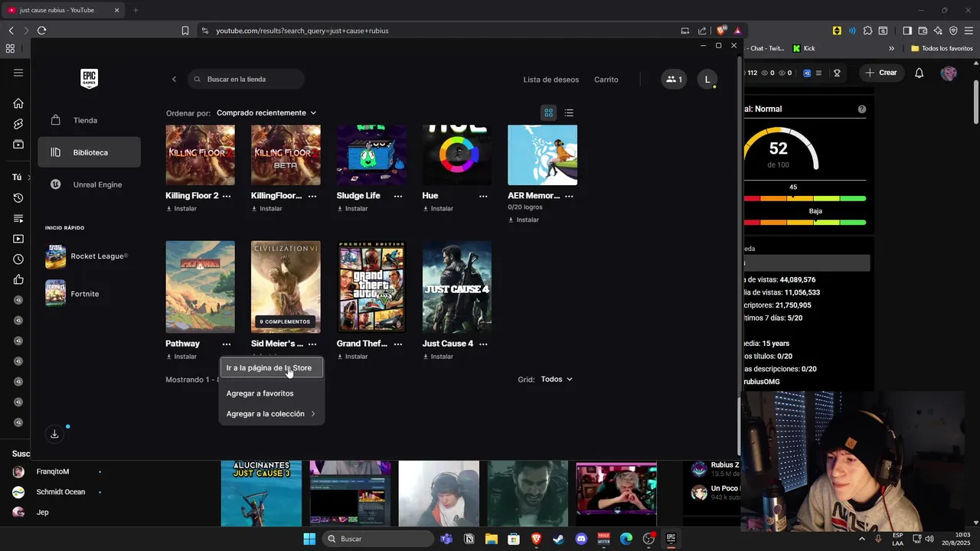Open YouTube notifications bell
Screen dimensions: 980x551
919,73
